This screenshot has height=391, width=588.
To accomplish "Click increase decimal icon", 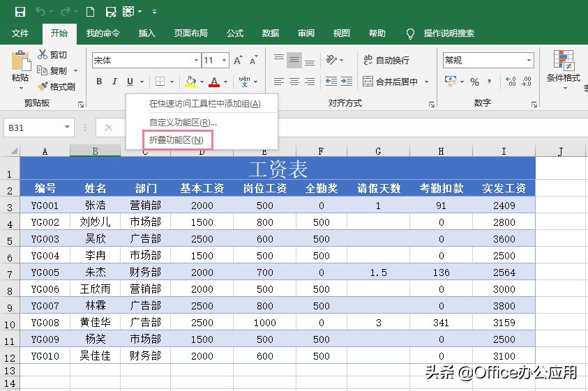I will tap(511, 82).
